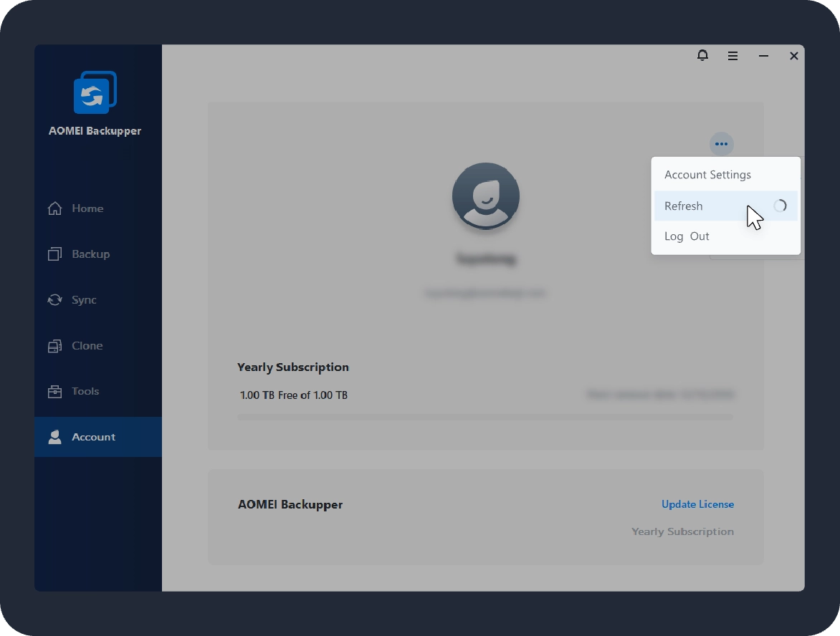The width and height of the screenshot is (840, 636).
Task: Close the AOMEI Backupper window
Action: [x=793, y=56]
